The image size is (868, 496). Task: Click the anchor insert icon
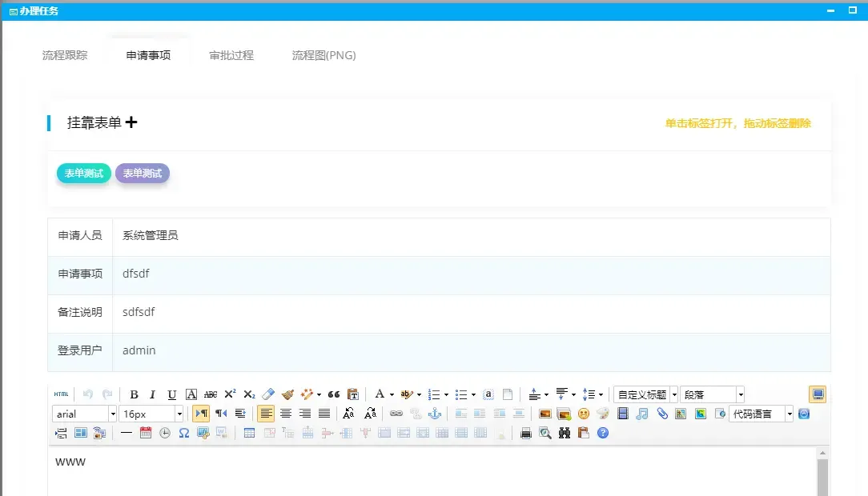click(x=435, y=414)
